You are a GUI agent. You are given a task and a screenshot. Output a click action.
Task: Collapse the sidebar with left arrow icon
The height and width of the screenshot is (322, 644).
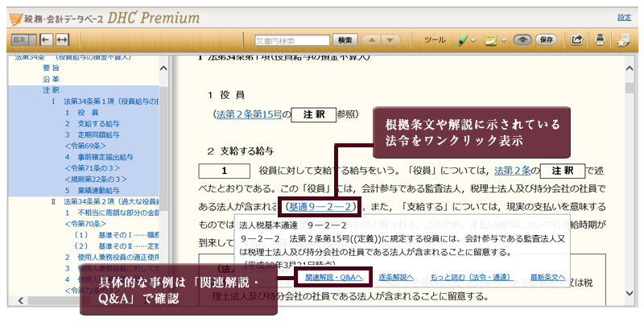[x=45, y=39]
